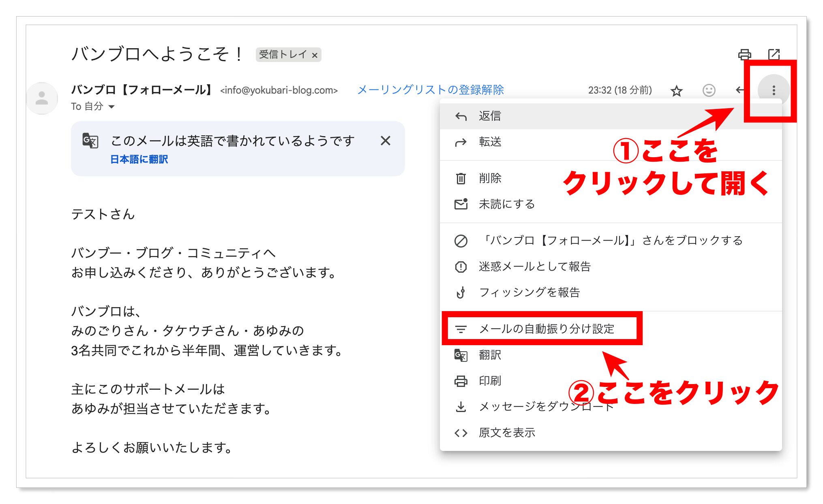Image resolution: width=823 pixels, height=504 pixels.
Task: Open email in new window icon
Action: [x=774, y=54]
